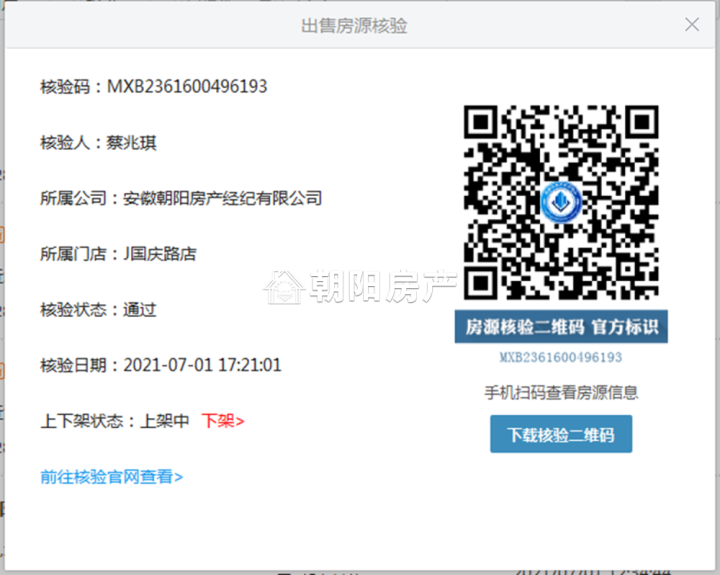
Task: Click the dialog title 出售房源核验
Action: pyautogui.click(x=354, y=25)
